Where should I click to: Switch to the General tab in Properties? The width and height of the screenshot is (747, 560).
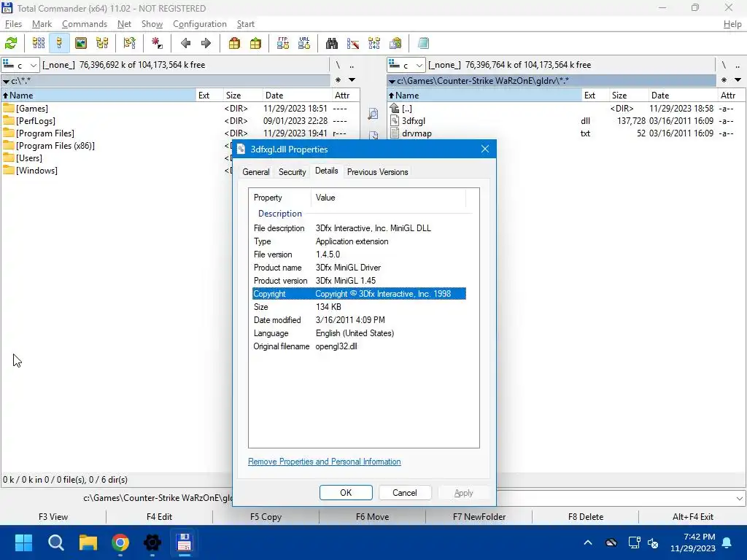[256, 172]
